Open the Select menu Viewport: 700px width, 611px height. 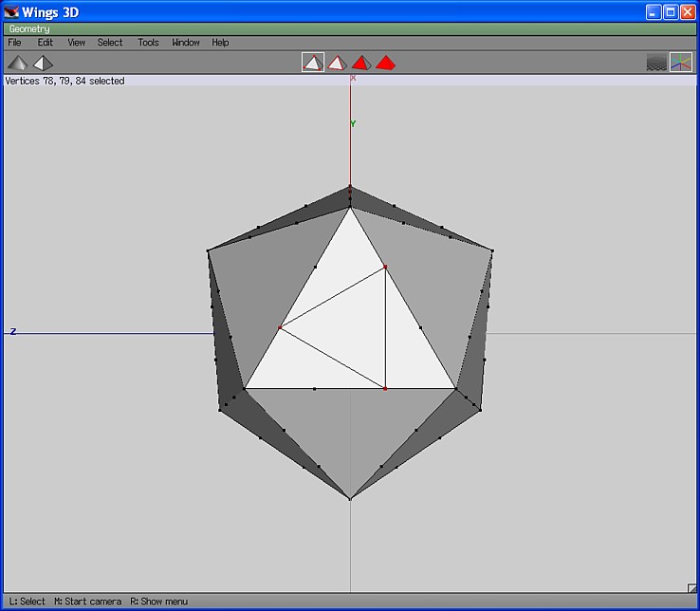coord(110,43)
